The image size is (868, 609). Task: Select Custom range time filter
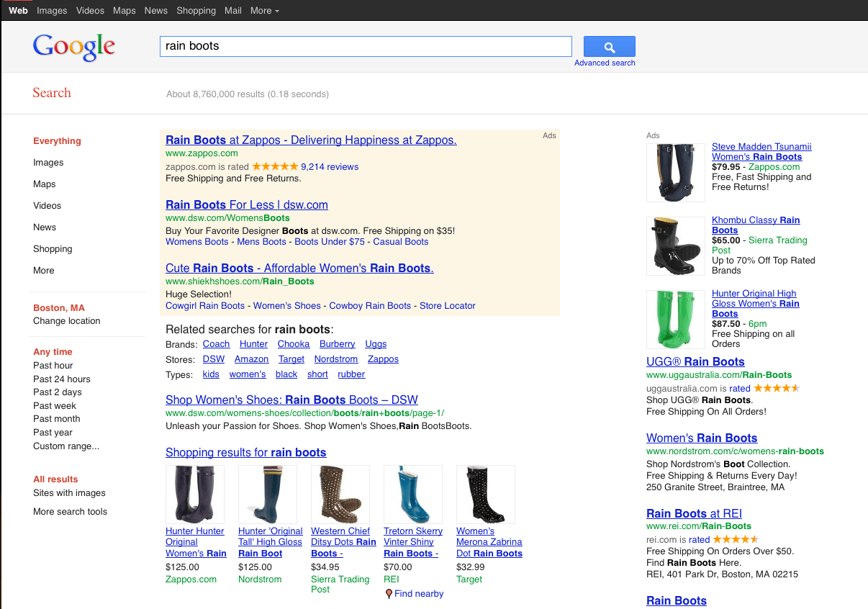[66, 446]
